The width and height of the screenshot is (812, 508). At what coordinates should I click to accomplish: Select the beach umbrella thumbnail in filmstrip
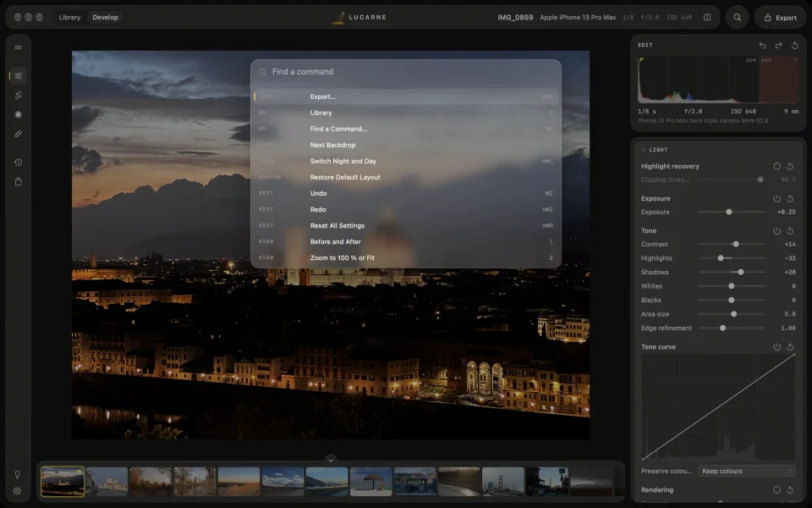pyautogui.click(x=370, y=482)
